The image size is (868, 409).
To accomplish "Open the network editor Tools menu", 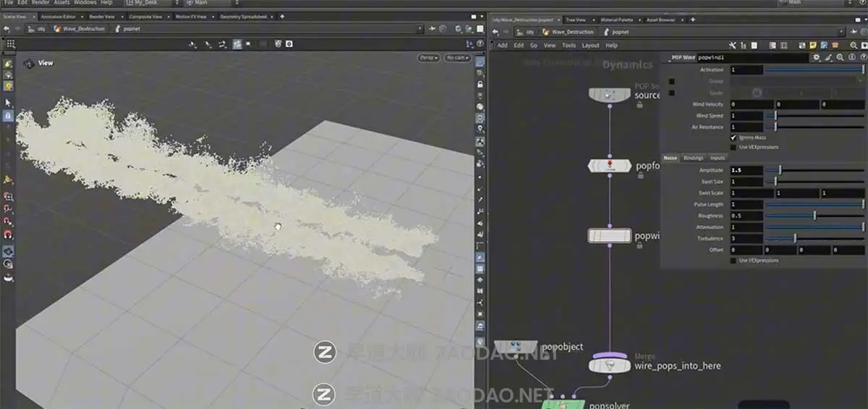I will [569, 45].
